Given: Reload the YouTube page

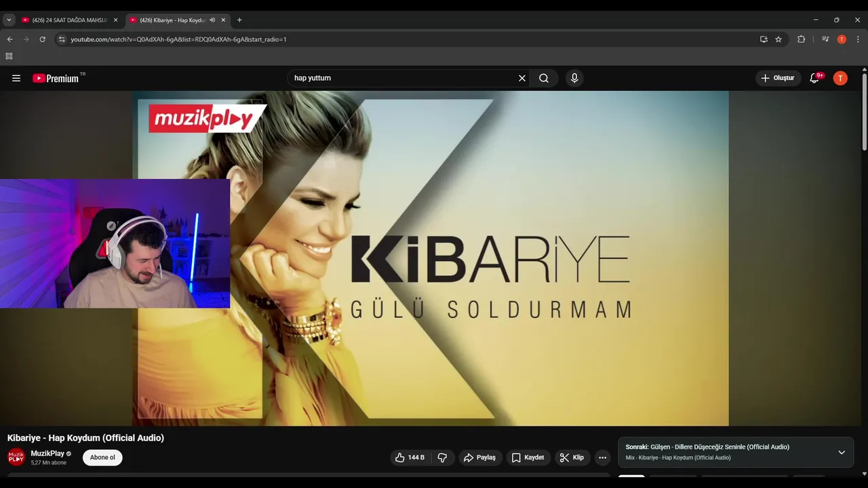Looking at the screenshot, I should click(42, 39).
